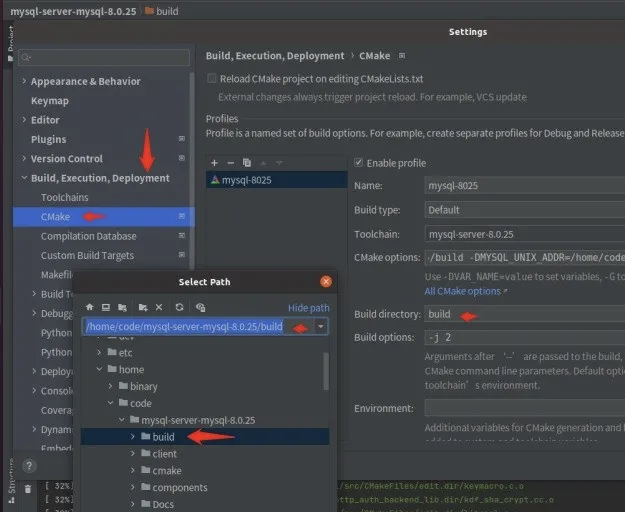Click the Delete icon in Select Path toolbar

[x=159, y=308]
